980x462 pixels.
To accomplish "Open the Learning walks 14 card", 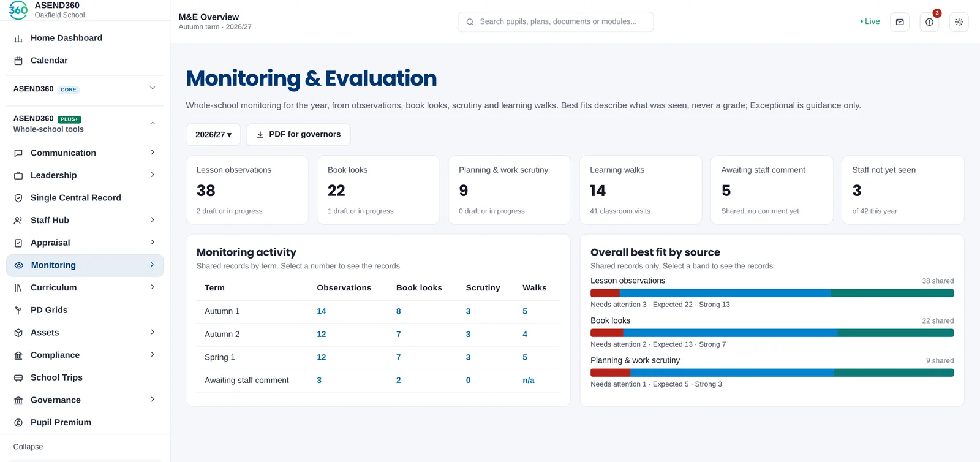I will click(641, 190).
